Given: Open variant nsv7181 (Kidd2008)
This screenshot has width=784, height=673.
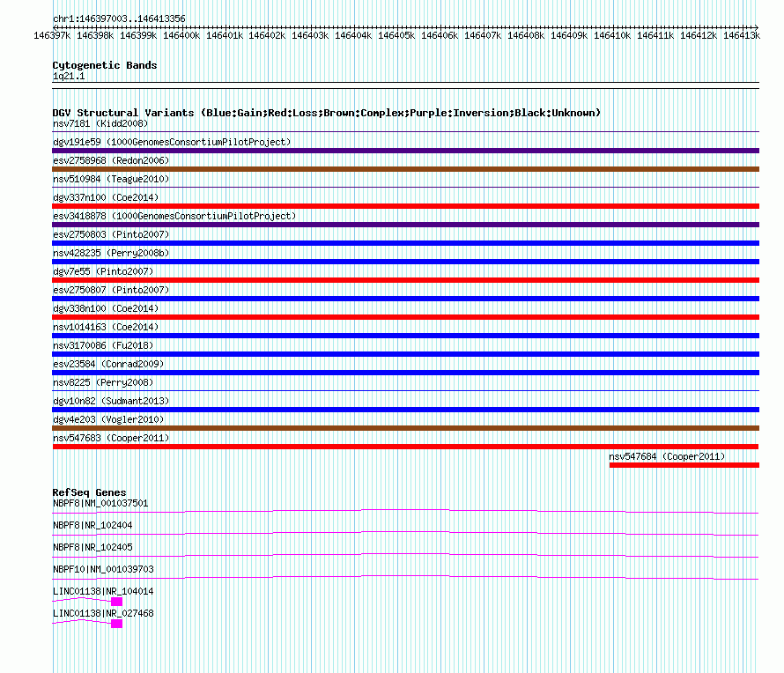Looking at the screenshot, I should tap(100, 123).
